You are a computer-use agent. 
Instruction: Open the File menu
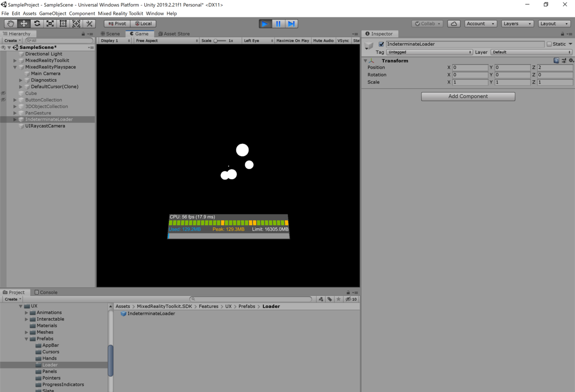click(5, 13)
